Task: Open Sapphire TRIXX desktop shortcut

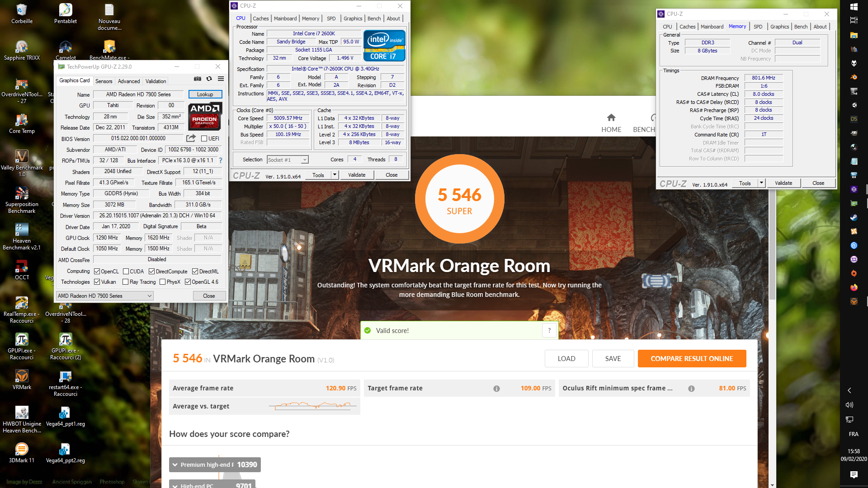Action: tap(22, 50)
